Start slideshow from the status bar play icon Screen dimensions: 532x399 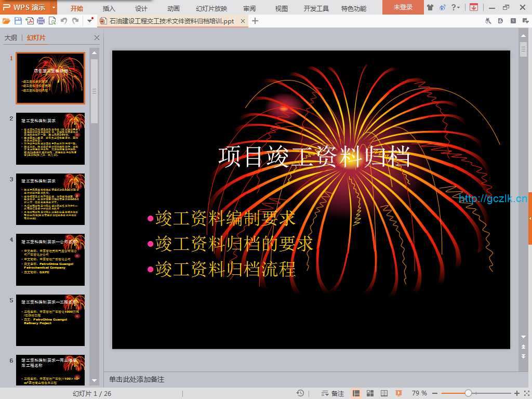[x=398, y=393]
